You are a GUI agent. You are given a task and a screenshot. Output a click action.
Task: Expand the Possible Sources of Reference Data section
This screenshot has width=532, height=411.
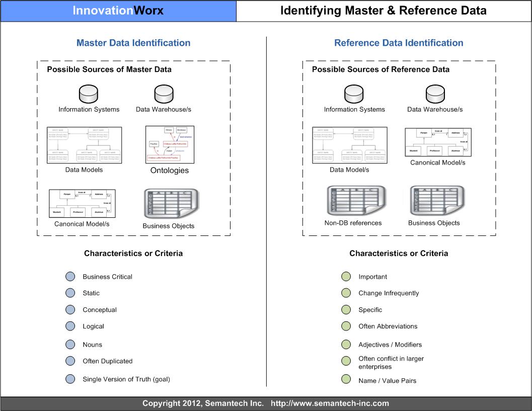(x=381, y=69)
